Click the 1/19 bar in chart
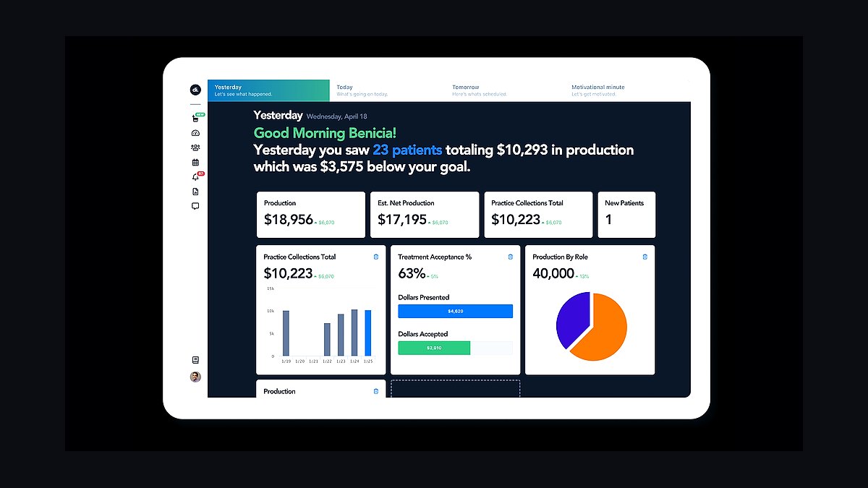The image size is (868, 488). [286, 333]
